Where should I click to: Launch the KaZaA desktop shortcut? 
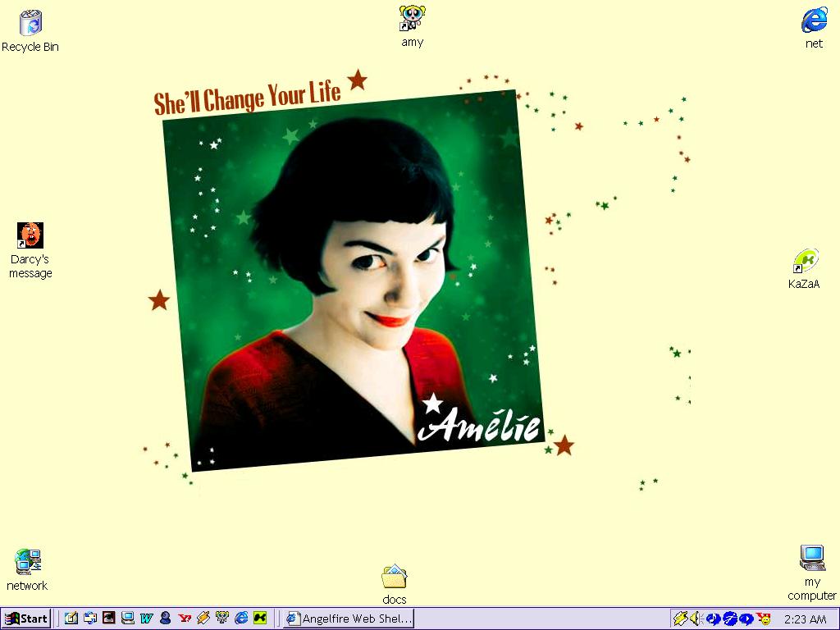tap(806, 262)
